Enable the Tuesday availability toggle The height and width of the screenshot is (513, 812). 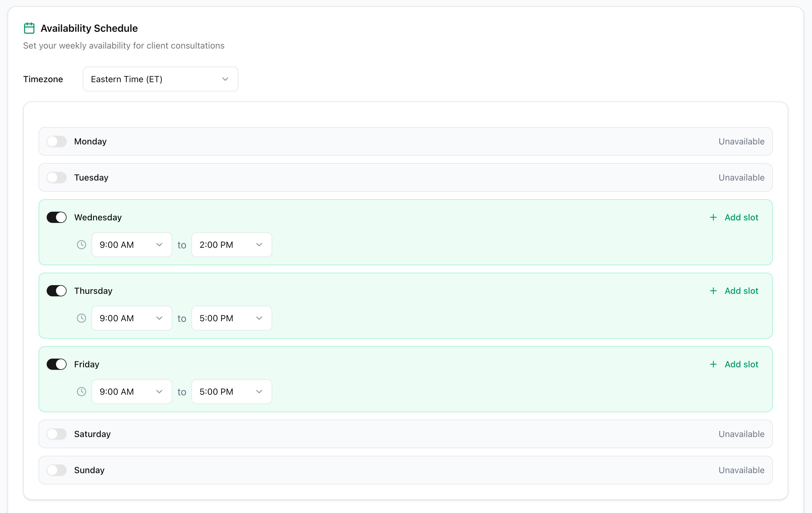pyautogui.click(x=57, y=177)
